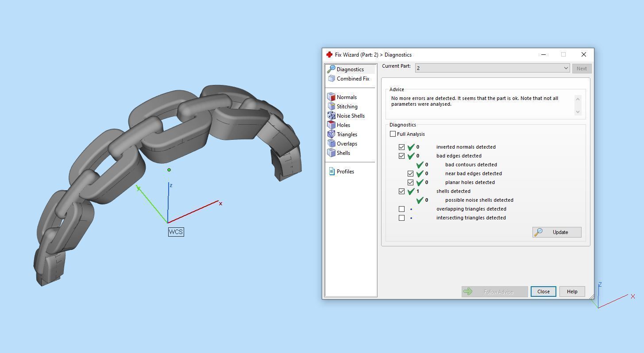The height and width of the screenshot is (353, 644).
Task: Click the Help button
Action: coord(572,292)
